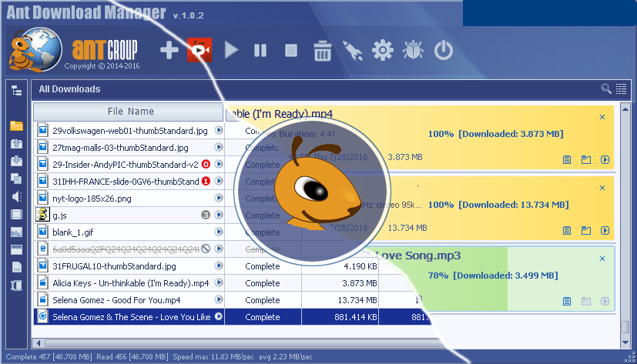The height and width of the screenshot is (364, 637).
Task: Click the red 0 badge on 29-Insider row
Action: 206,165
